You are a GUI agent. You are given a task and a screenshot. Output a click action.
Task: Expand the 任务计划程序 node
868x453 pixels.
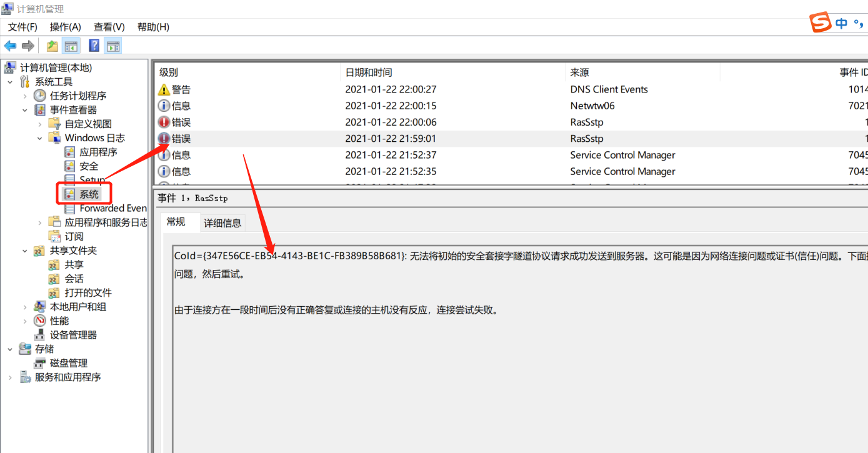point(25,96)
